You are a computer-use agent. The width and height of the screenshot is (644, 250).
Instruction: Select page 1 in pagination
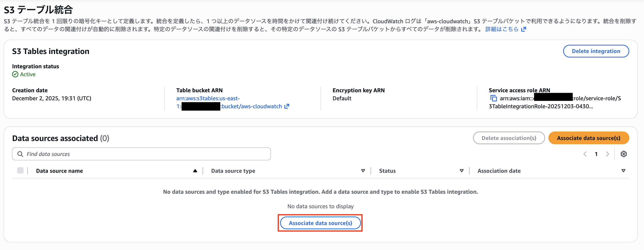click(x=596, y=154)
